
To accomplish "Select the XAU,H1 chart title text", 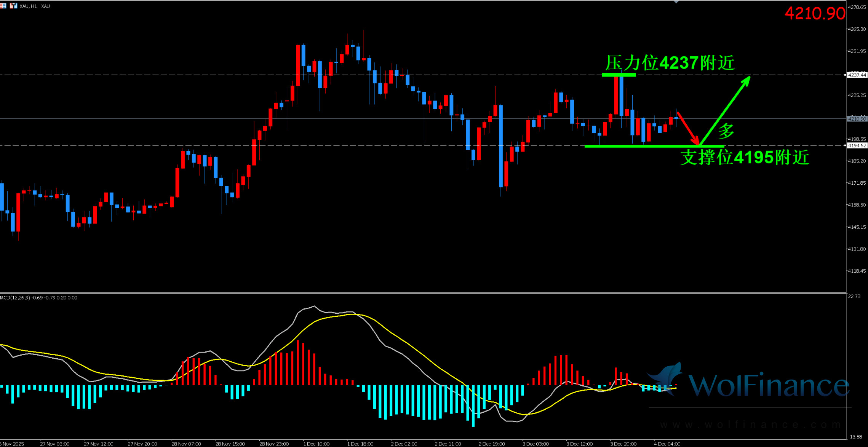I will pyautogui.click(x=35, y=6).
